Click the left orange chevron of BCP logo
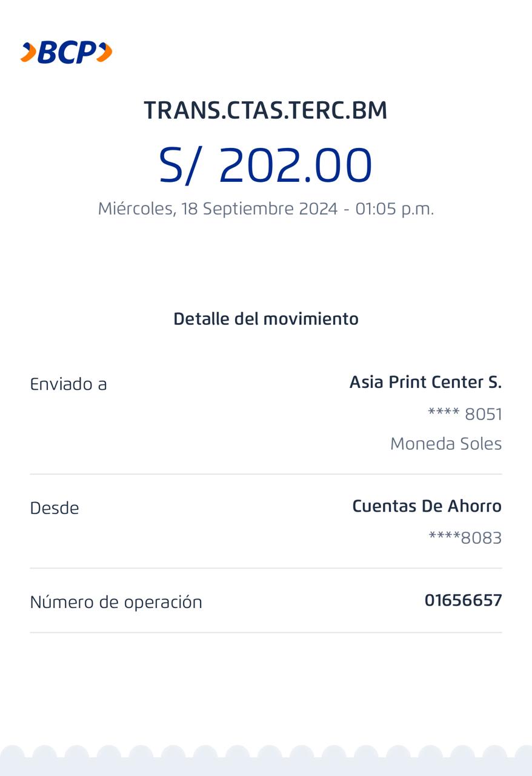Image resolution: width=532 pixels, height=776 pixels. (28, 53)
